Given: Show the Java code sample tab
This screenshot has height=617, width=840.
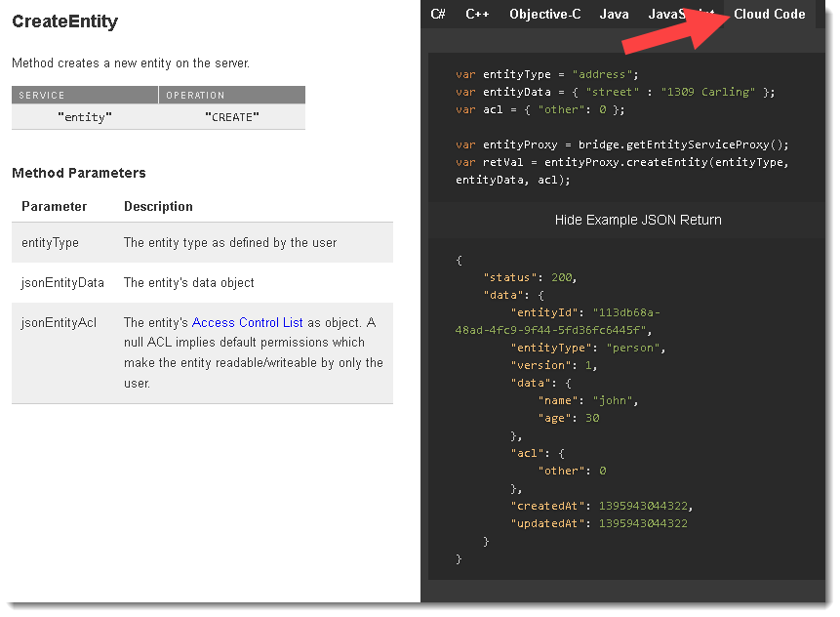Looking at the screenshot, I should 614,14.
